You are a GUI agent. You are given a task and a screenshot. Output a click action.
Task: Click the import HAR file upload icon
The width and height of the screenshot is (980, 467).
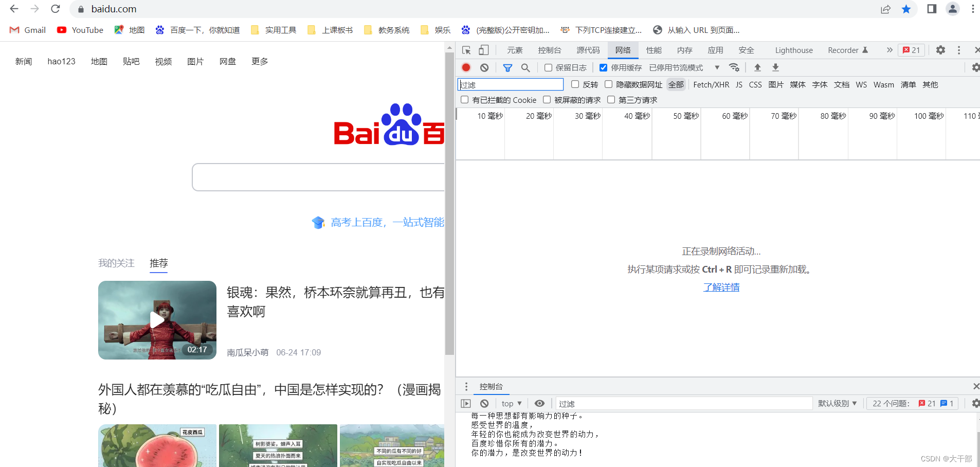(757, 67)
